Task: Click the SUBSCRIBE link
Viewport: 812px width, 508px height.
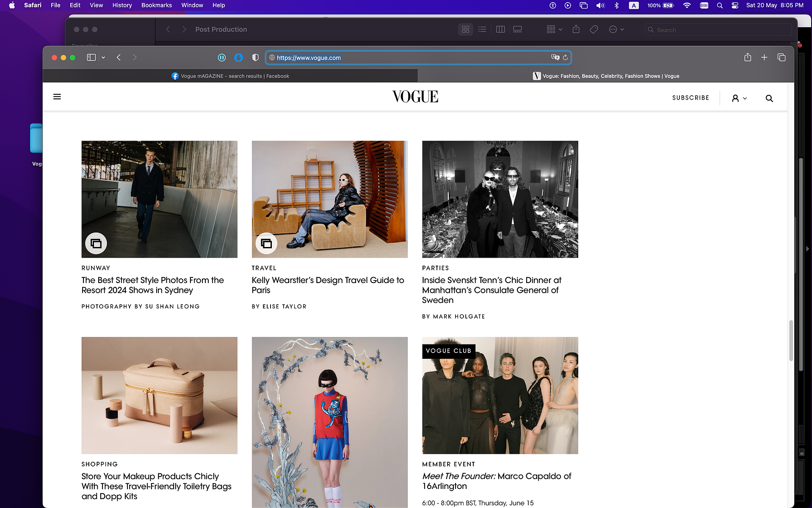Action: (x=690, y=98)
